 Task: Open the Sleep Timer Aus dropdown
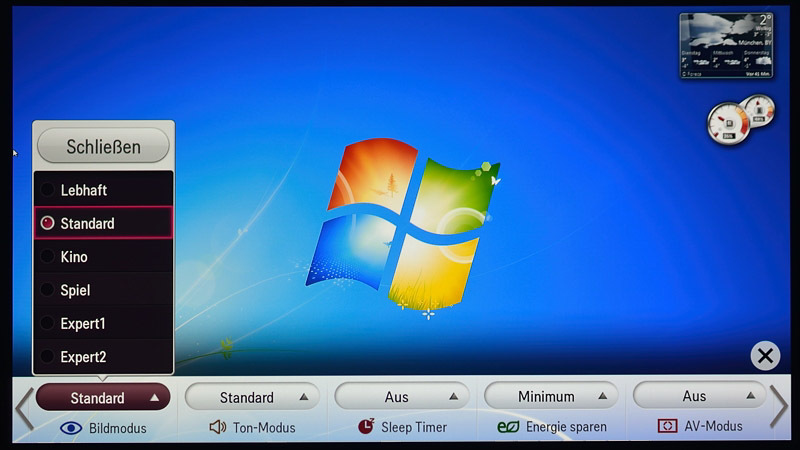coord(402,396)
